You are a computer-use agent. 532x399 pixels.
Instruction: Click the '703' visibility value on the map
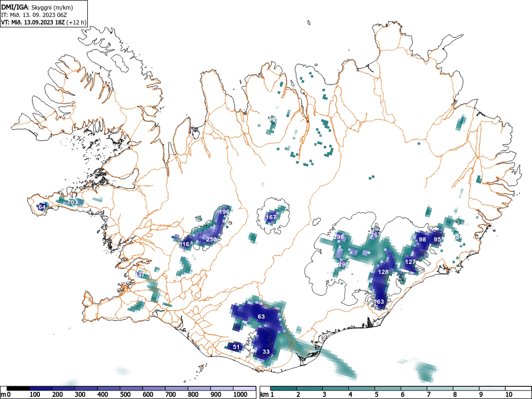click(72, 202)
